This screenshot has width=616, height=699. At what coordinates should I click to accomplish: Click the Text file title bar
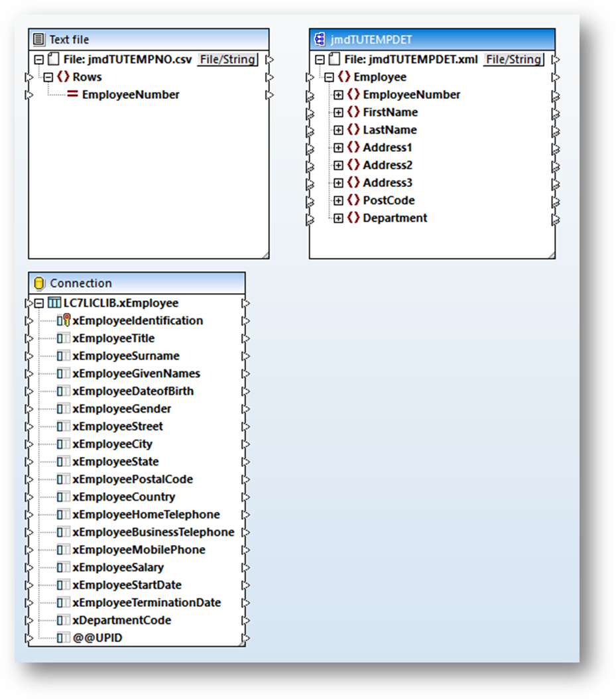point(149,40)
